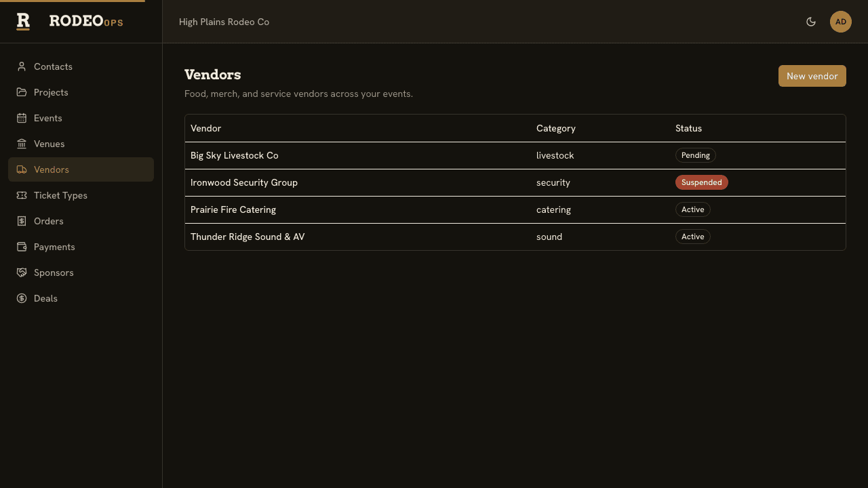Click the Vendors truck icon
This screenshot has height=488, width=868.
point(22,169)
